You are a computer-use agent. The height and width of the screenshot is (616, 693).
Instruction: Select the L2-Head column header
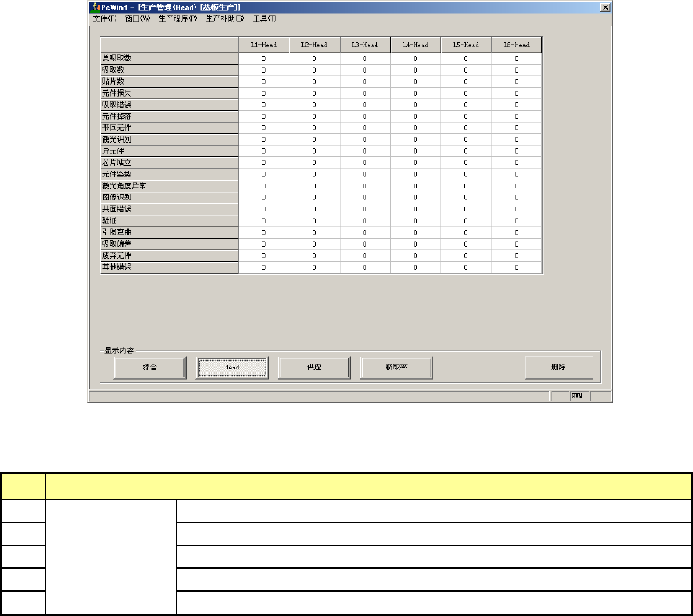pyautogui.click(x=314, y=45)
